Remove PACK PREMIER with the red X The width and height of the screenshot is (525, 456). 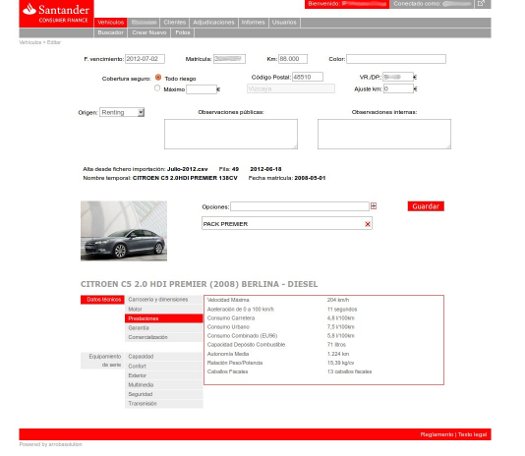click(x=368, y=224)
